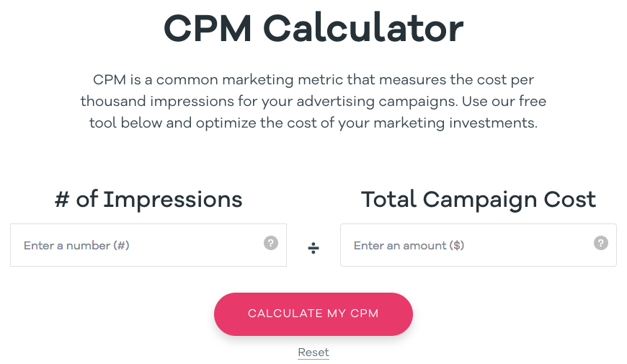Click the word Total in the cost label
The width and height of the screenshot is (627, 364).
(x=388, y=199)
